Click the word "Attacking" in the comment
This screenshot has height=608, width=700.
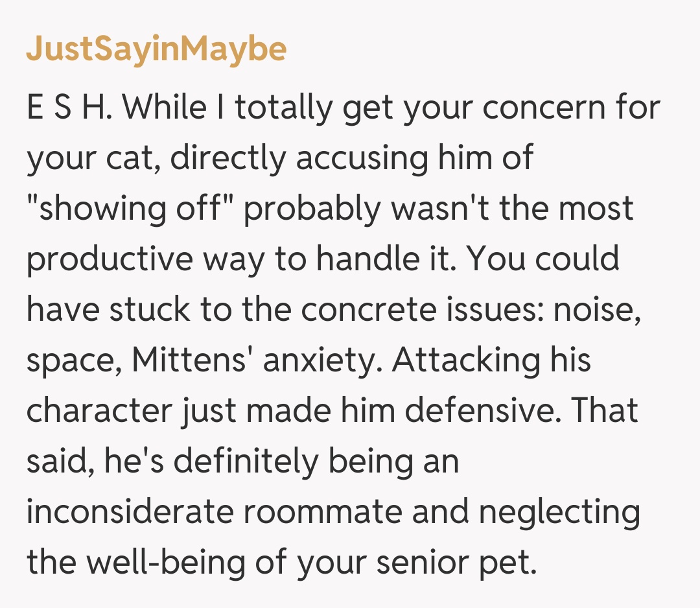[465, 360]
